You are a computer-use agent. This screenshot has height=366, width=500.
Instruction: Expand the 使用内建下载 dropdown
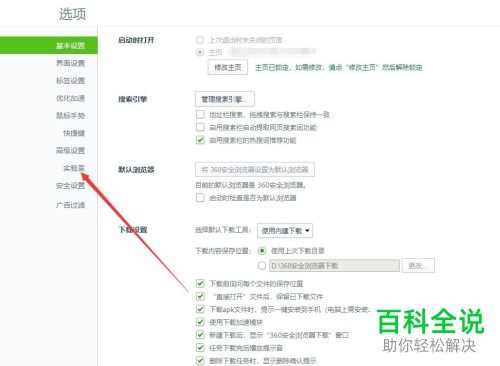tap(285, 230)
